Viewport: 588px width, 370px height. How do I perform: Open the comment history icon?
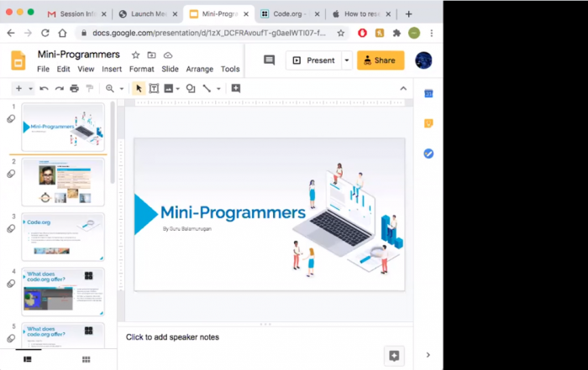point(269,60)
